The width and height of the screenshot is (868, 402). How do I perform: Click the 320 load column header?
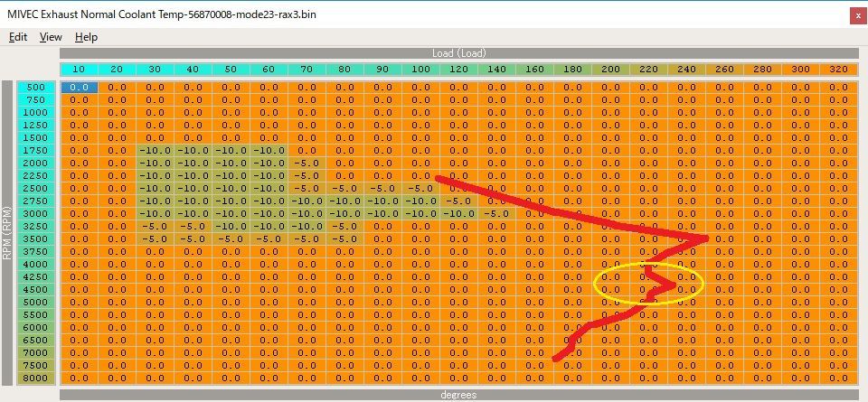click(838, 70)
